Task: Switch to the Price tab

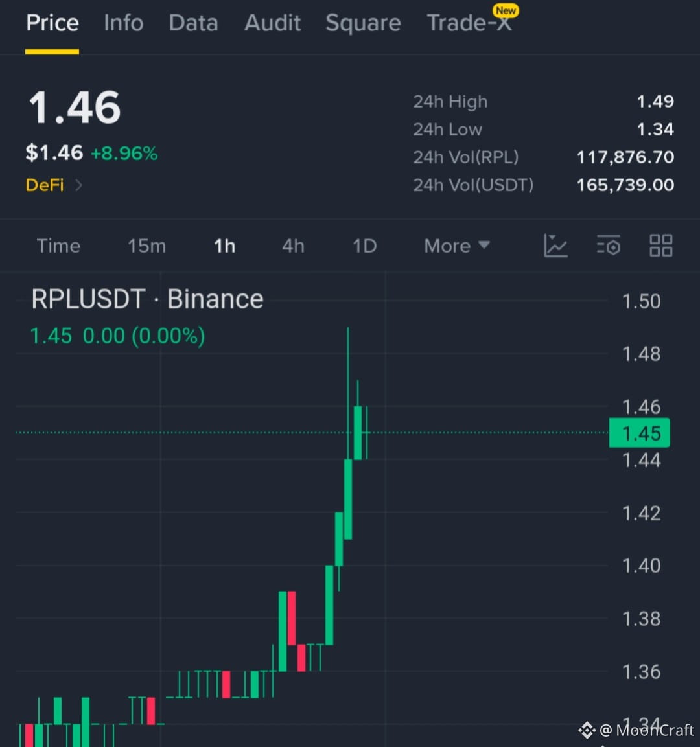Action: click(x=52, y=23)
